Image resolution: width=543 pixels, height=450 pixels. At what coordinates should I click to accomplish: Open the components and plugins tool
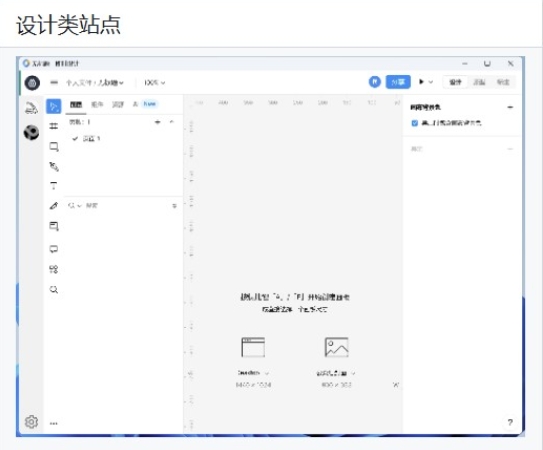tap(54, 269)
